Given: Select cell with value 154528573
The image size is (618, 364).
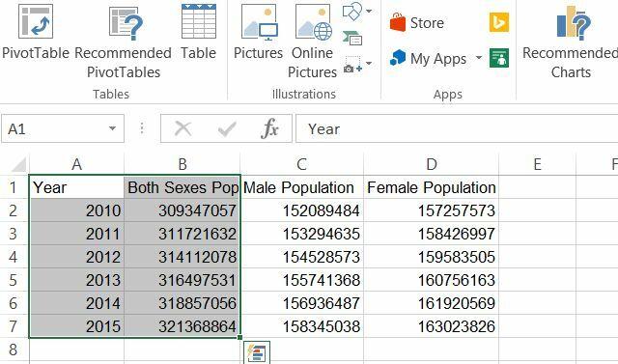Looking at the screenshot, I should (x=301, y=257).
